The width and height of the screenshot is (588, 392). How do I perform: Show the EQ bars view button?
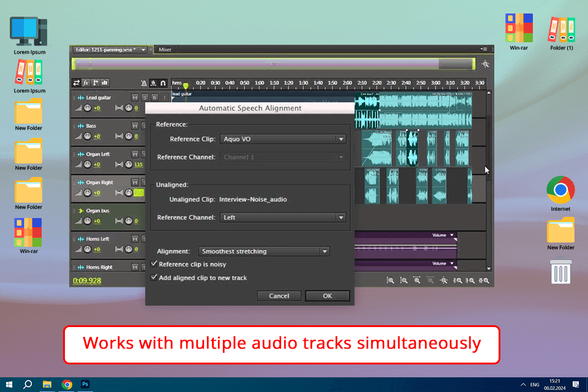[105, 83]
